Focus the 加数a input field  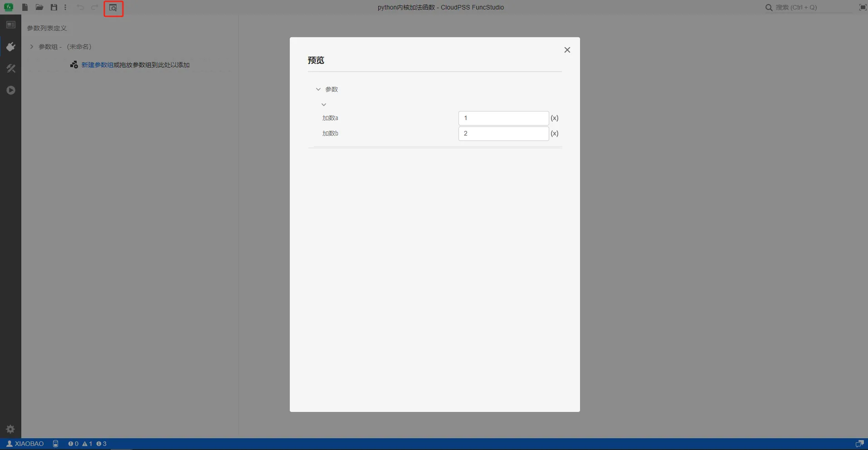pyautogui.click(x=503, y=118)
